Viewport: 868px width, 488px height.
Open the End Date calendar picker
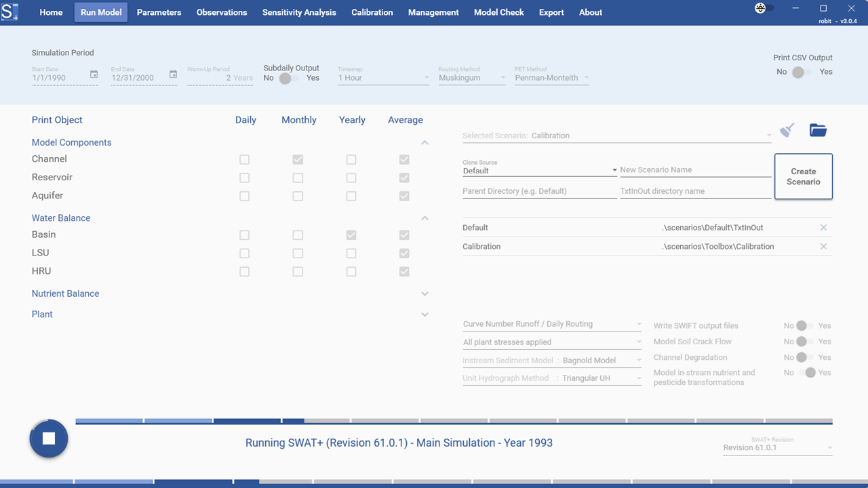(x=173, y=75)
